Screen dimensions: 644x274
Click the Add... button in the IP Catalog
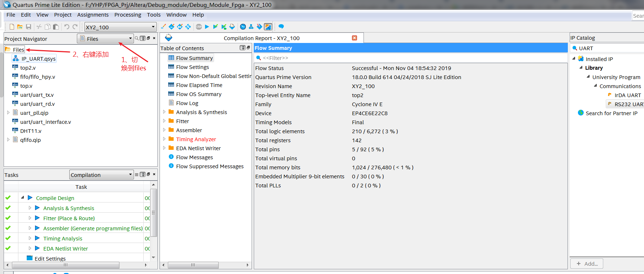pyautogui.click(x=587, y=264)
